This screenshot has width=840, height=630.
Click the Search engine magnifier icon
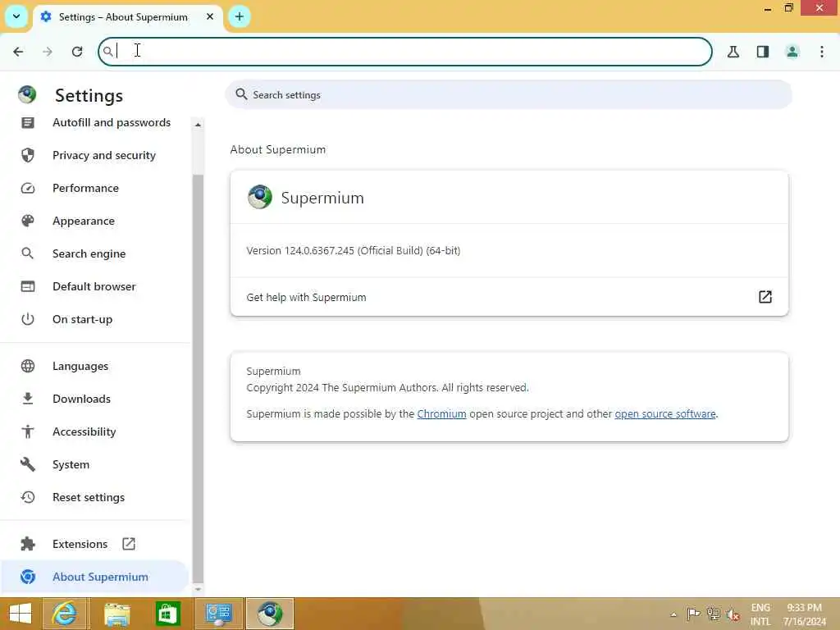[28, 253]
